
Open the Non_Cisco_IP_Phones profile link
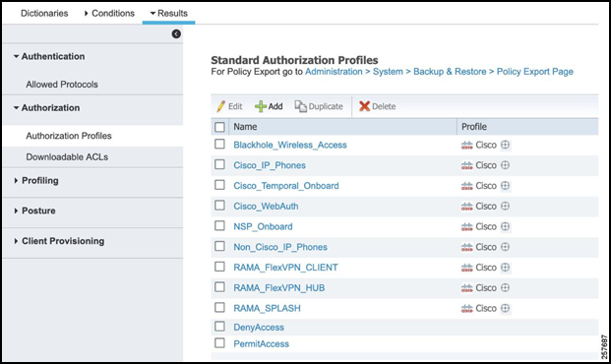click(280, 247)
